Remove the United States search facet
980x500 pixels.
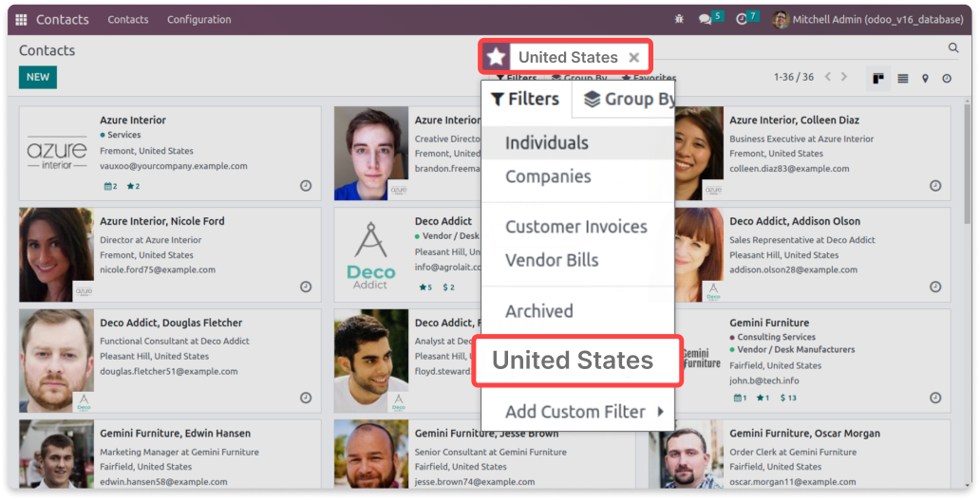(633, 58)
